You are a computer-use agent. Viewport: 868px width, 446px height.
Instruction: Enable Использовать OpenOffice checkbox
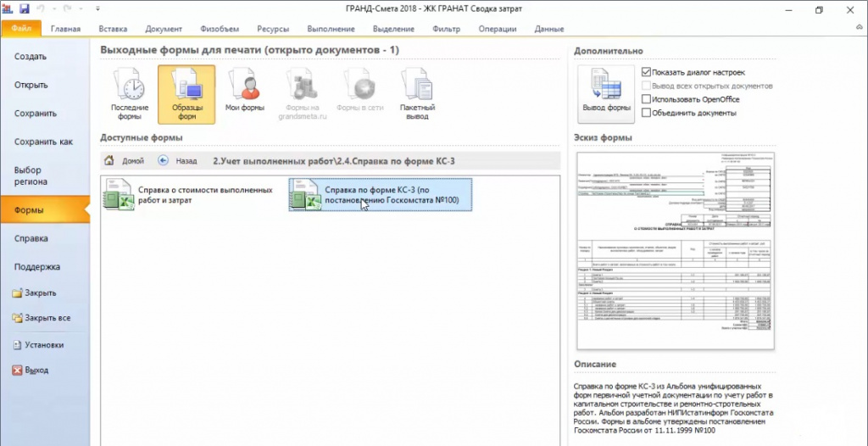(x=646, y=99)
